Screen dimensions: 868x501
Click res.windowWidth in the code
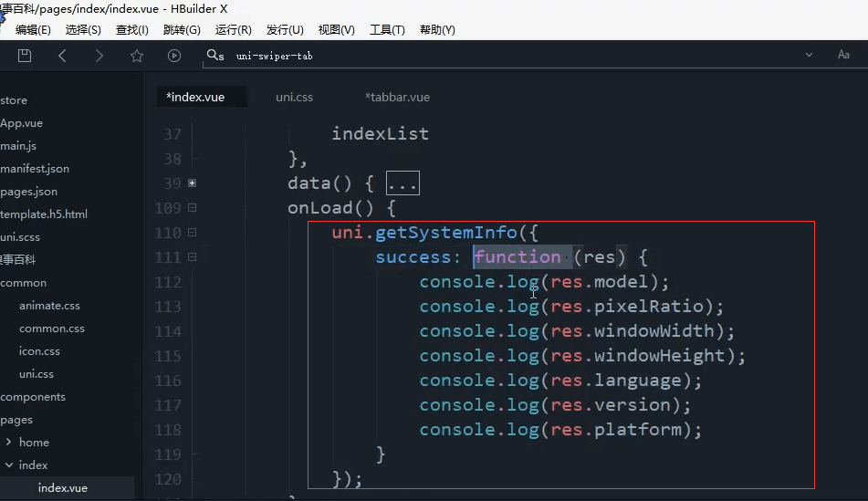pyautogui.click(x=633, y=331)
